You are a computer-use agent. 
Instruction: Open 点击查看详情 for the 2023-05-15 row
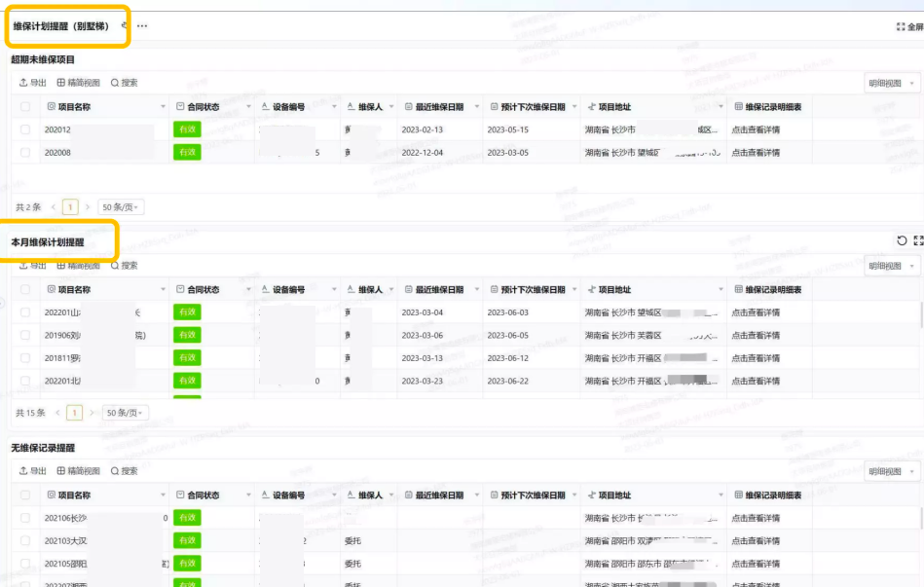click(x=756, y=129)
